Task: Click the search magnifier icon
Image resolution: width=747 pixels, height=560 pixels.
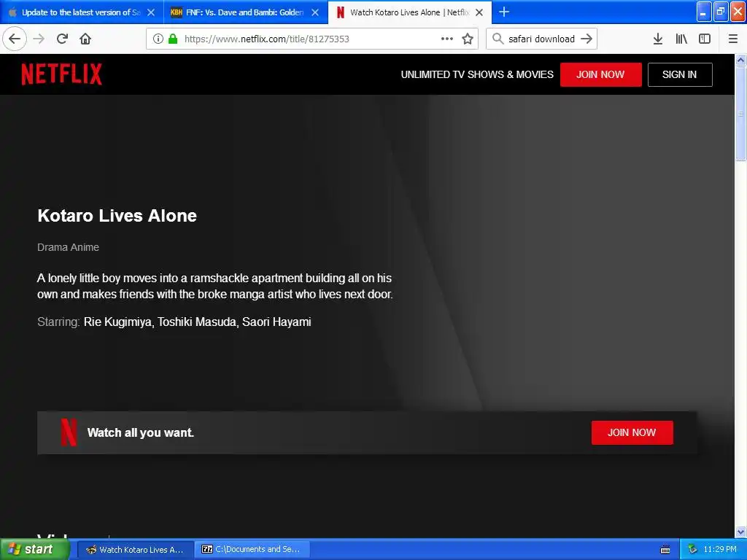Action: [x=498, y=39]
